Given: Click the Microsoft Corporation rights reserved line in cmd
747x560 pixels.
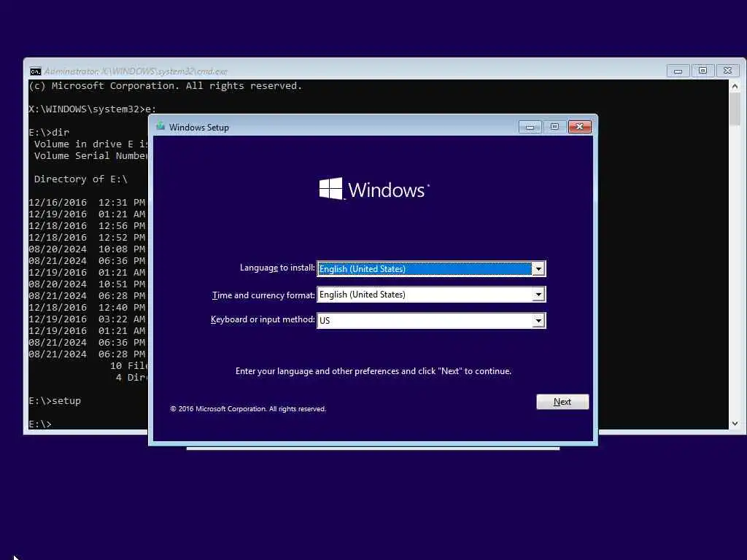Looking at the screenshot, I should 166,86.
